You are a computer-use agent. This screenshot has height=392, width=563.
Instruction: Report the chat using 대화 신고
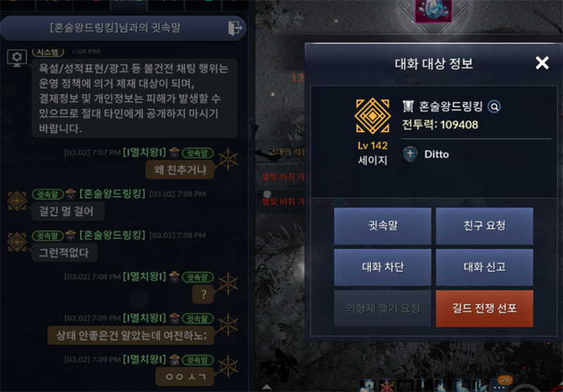pyautogui.click(x=484, y=267)
